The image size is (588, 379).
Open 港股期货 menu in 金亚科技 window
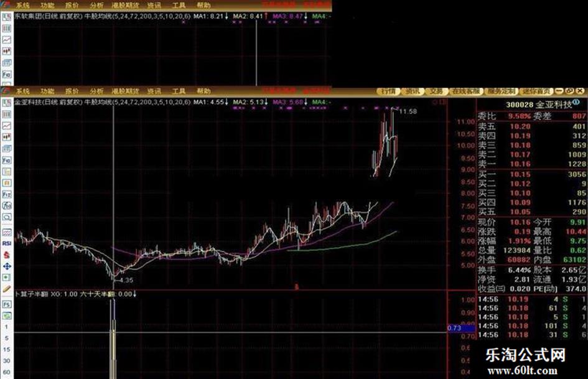[126, 91]
